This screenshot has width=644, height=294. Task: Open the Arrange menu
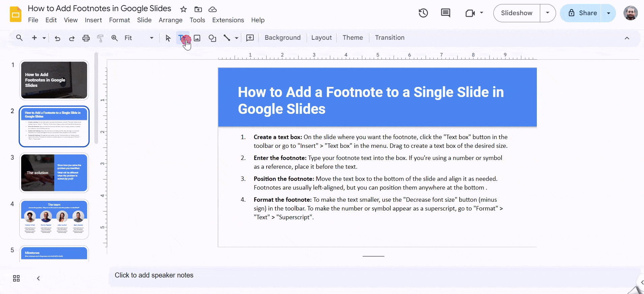(x=171, y=20)
